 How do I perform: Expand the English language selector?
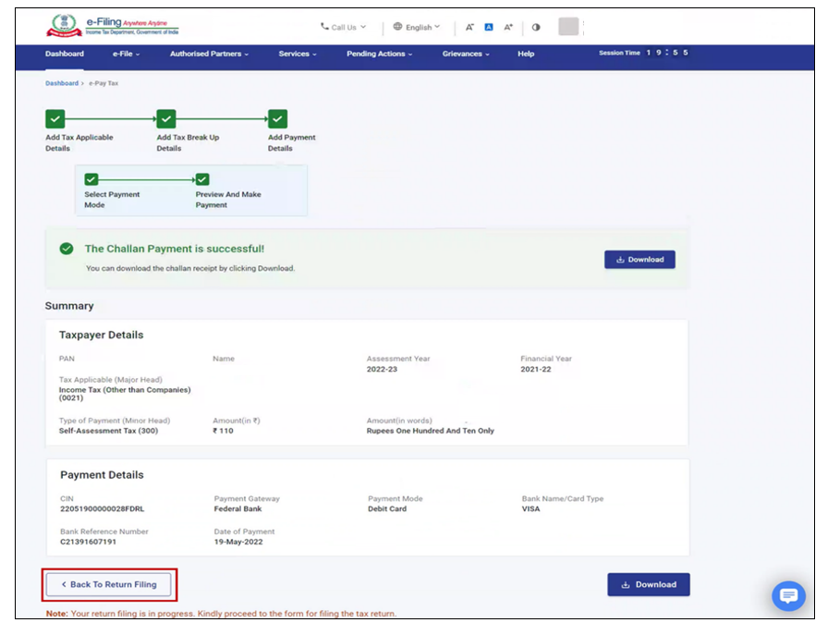(x=417, y=28)
